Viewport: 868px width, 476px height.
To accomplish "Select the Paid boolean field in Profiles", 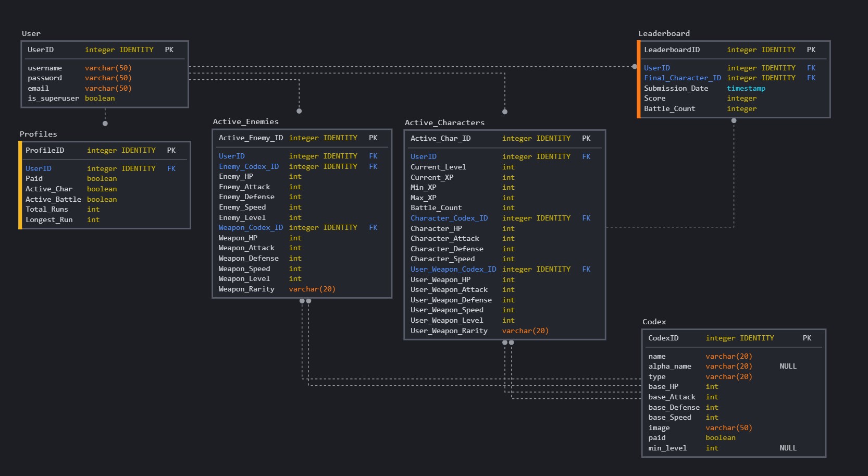I will 34,178.
